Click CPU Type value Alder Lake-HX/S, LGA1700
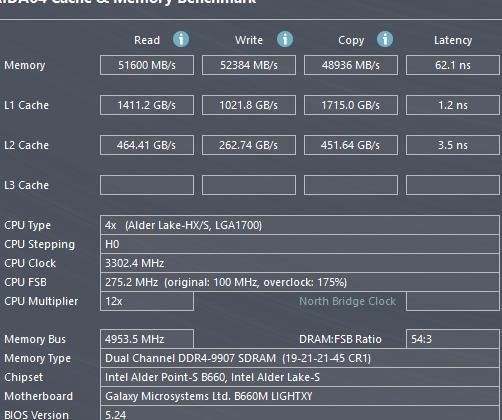 (x=300, y=225)
